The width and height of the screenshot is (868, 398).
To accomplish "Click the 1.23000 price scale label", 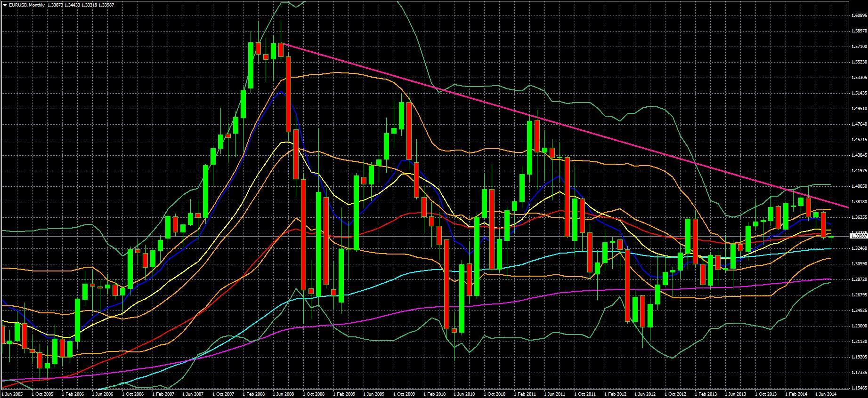I will (x=860, y=326).
